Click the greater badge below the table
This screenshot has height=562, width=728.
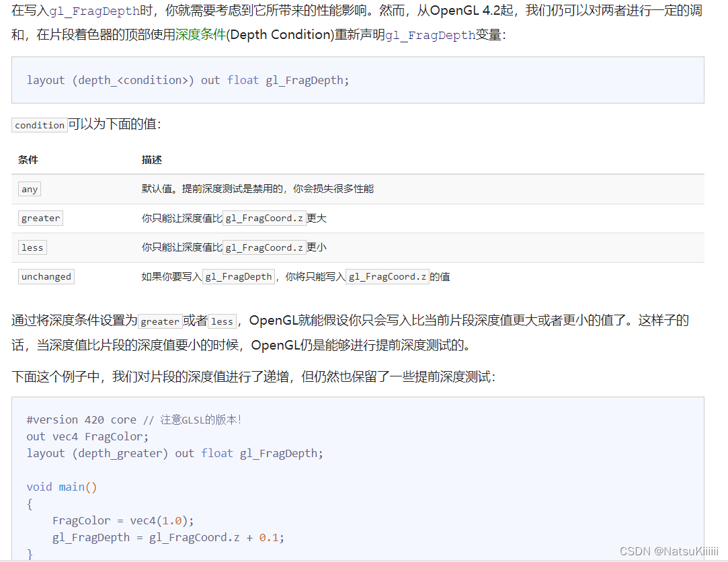click(160, 321)
